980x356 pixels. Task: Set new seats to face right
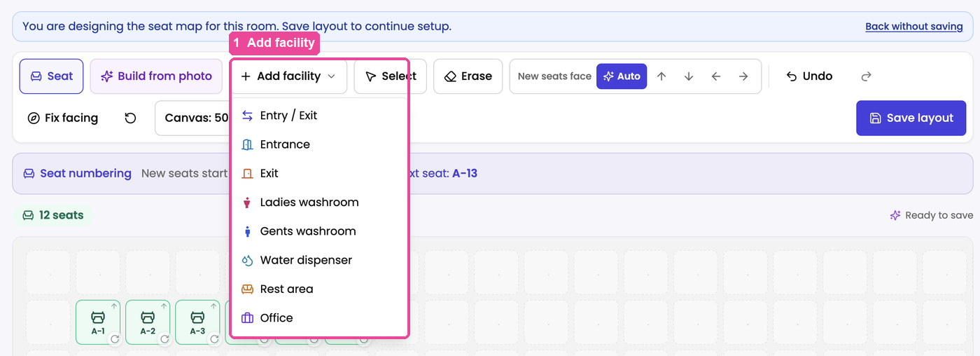tap(743, 76)
